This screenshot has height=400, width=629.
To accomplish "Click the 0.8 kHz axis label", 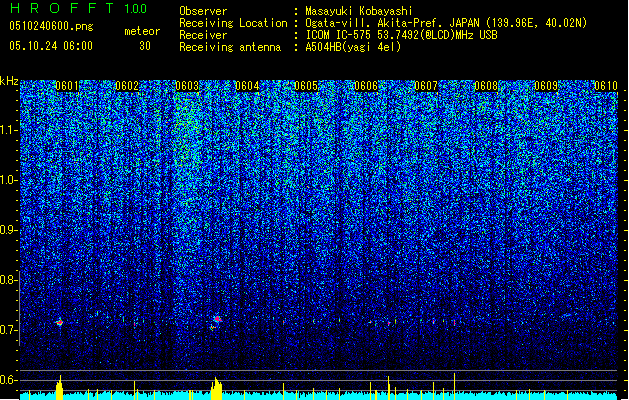I will [8, 280].
